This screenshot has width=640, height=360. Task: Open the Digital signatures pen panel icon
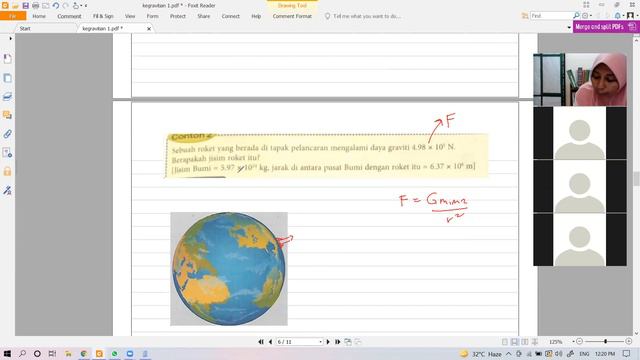[7, 190]
